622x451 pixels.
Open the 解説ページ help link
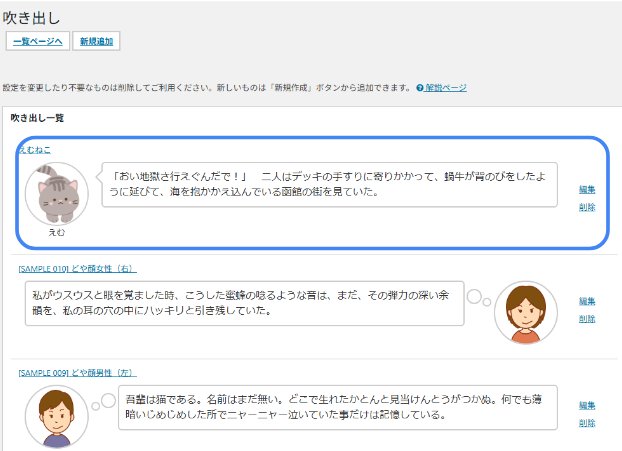(445, 88)
